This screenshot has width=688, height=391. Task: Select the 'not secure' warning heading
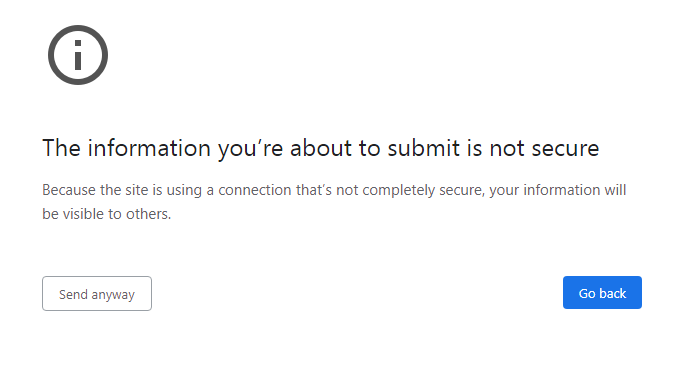coord(321,148)
